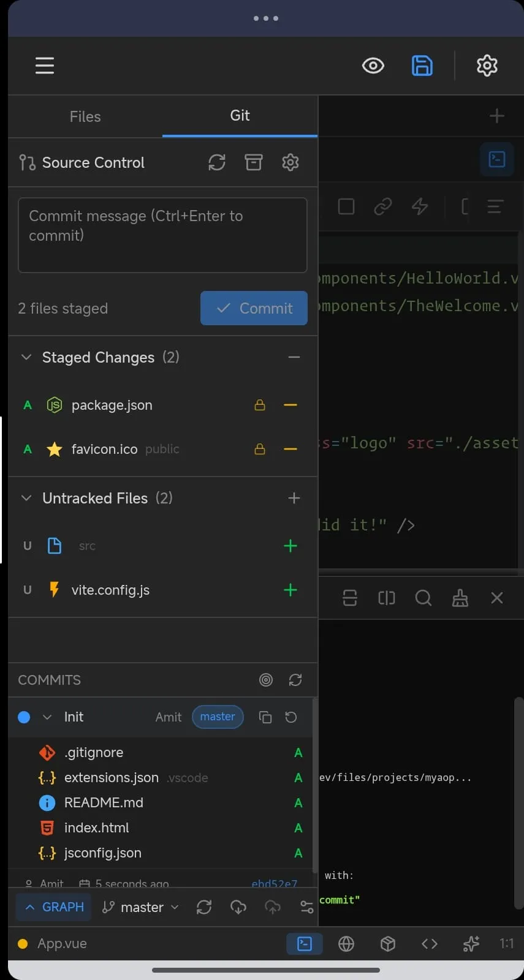Select the Git tab
This screenshot has height=980, width=524.
click(x=240, y=116)
